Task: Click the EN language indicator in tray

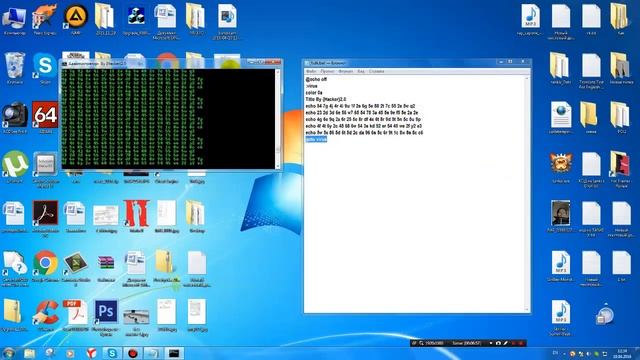Action: 555,353
